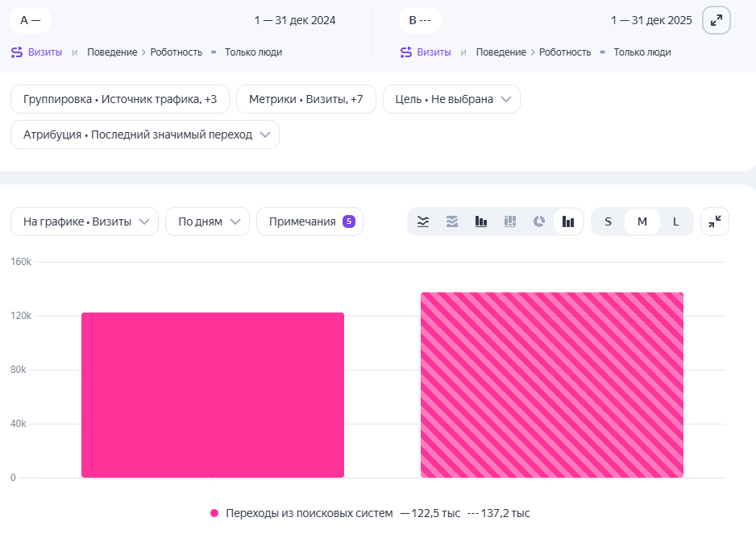Click the Визиты link in segment A

45,52
